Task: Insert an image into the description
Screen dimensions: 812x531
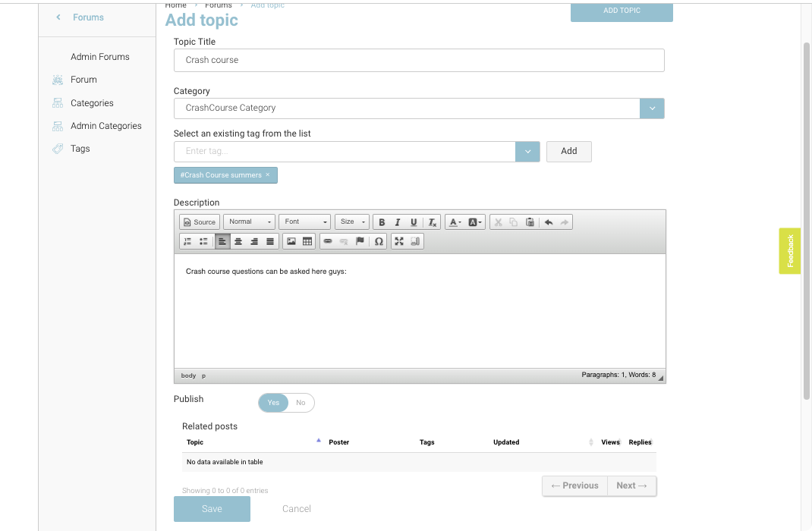Action: pyautogui.click(x=291, y=241)
